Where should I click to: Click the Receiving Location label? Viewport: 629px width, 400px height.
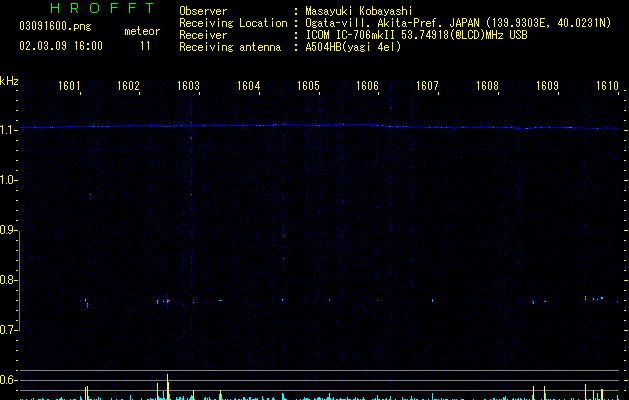click(233, 23)
